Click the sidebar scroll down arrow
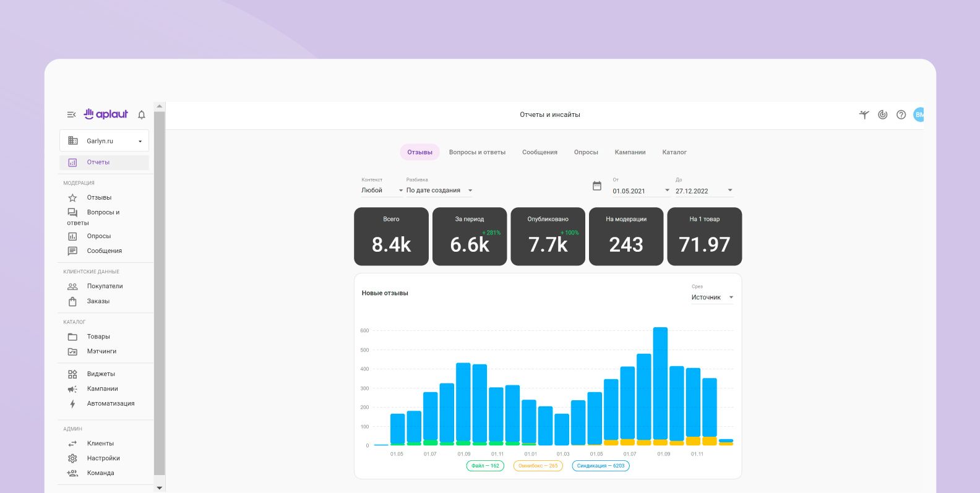 click(160, 487)
